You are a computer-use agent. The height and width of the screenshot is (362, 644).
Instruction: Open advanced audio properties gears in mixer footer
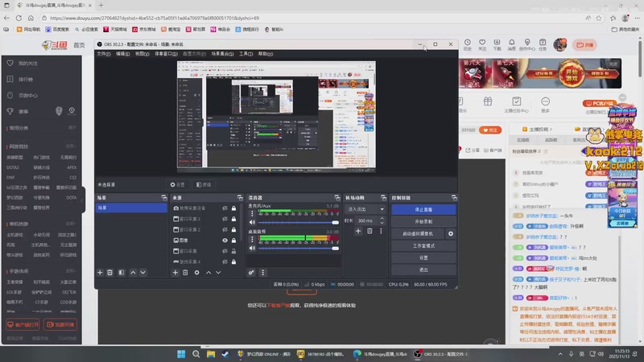(x=251, y=273)
